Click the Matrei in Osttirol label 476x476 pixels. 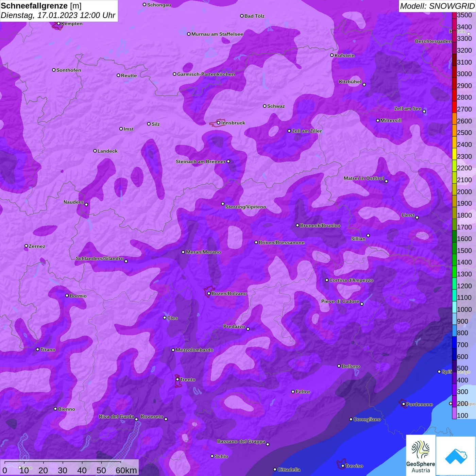point(364,178)
